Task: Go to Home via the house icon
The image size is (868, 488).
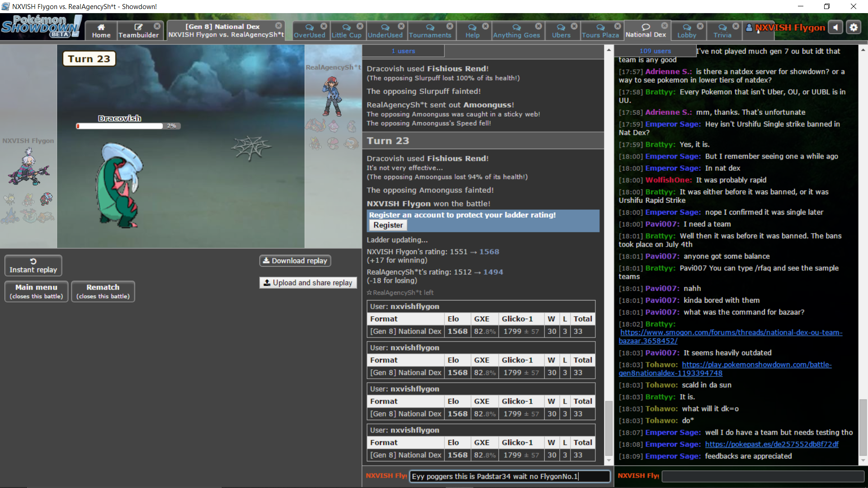Action: click(x=101, y=26)
